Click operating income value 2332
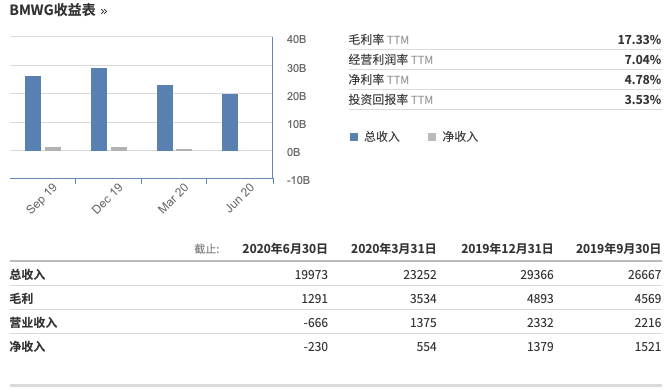The image size is (672, 390). pyautogui.click(x=540, y=323)
